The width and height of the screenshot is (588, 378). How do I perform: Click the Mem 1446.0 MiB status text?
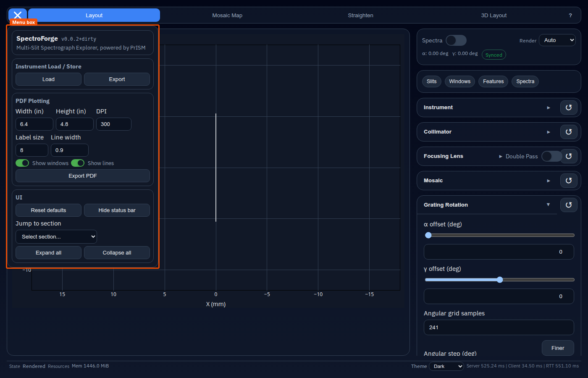[x=90, y=366]
